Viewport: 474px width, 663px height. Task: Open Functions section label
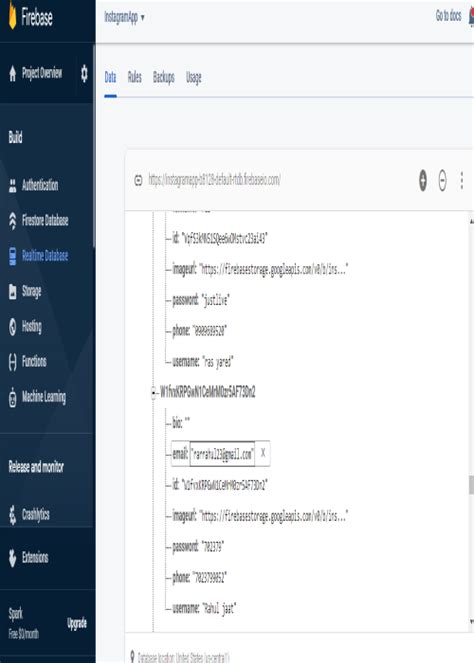click(x=34, y=362)
